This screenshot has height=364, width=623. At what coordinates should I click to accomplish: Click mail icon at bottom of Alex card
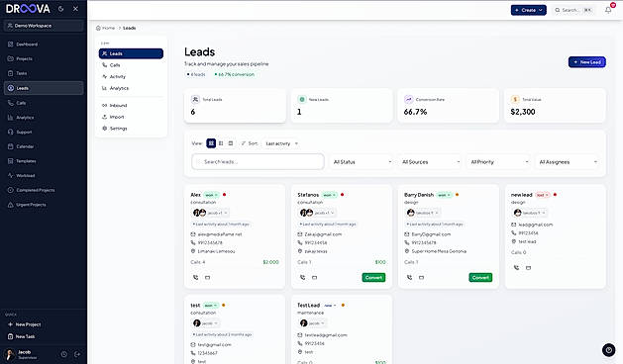[207, 278]
